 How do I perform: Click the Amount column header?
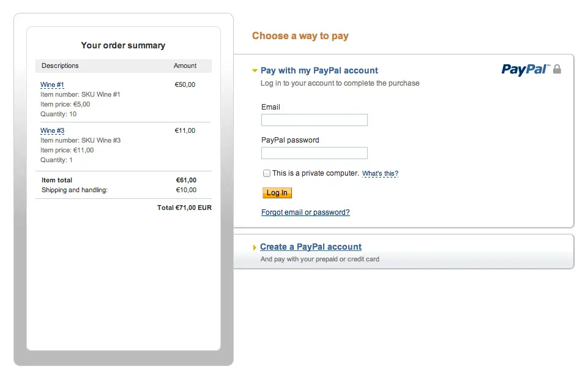point(185,65)
